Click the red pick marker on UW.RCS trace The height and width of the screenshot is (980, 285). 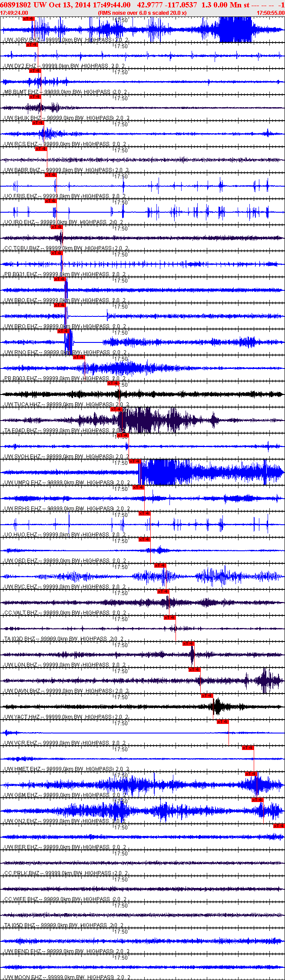pos(38,123)
